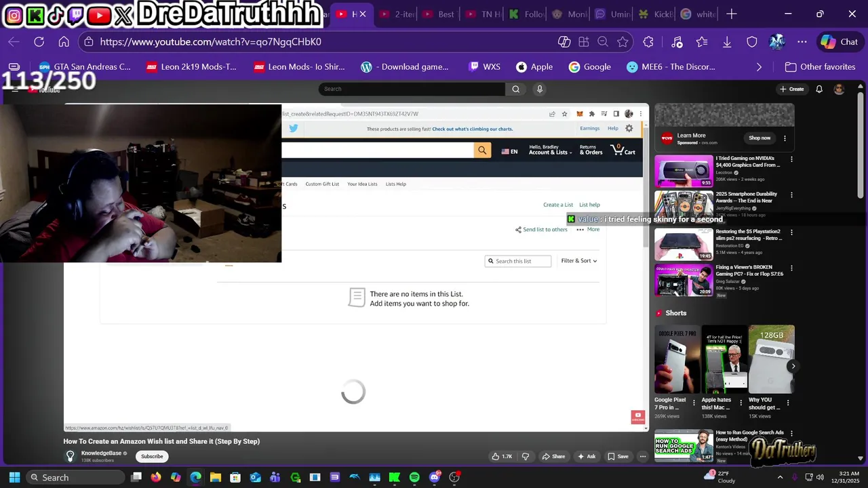This screenshot has height=488, width=868.
Task: Open OBS Studio from the taskbar
Action: tap(454, 477)
